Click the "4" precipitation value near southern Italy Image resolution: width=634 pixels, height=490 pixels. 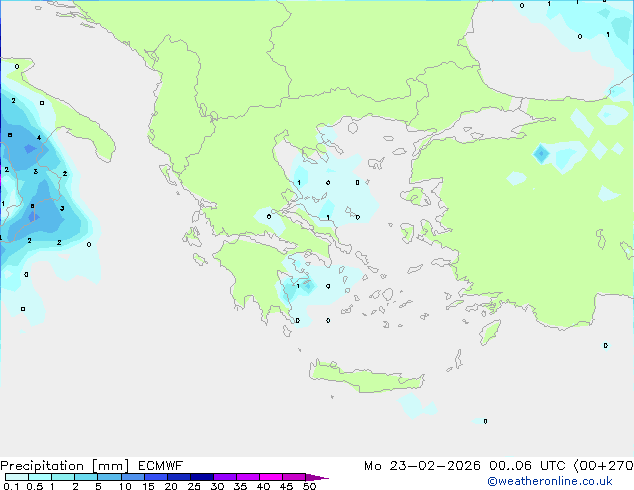tap(39, 138)
